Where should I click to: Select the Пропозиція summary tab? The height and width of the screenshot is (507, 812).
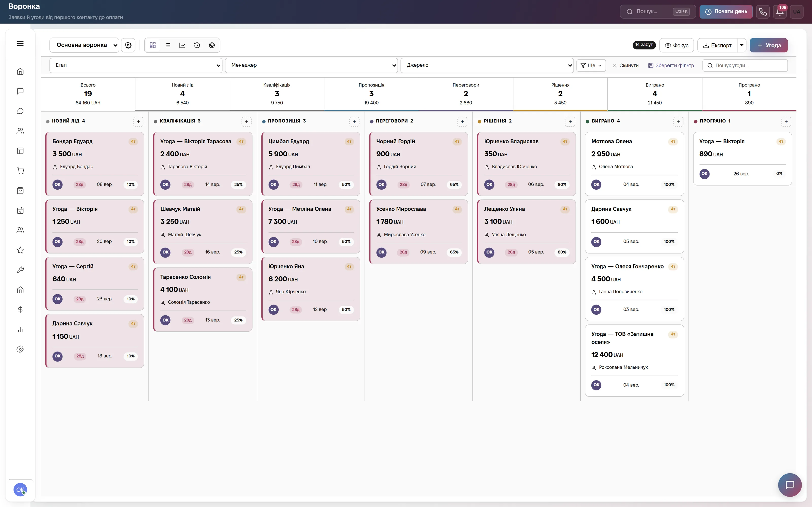pyautogui.click(x=371, y=94)
